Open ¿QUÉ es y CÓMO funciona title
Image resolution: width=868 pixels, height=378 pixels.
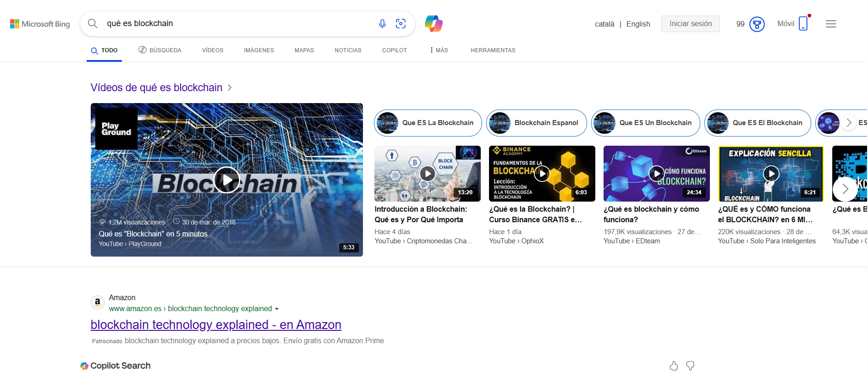[x=765, y=214]
